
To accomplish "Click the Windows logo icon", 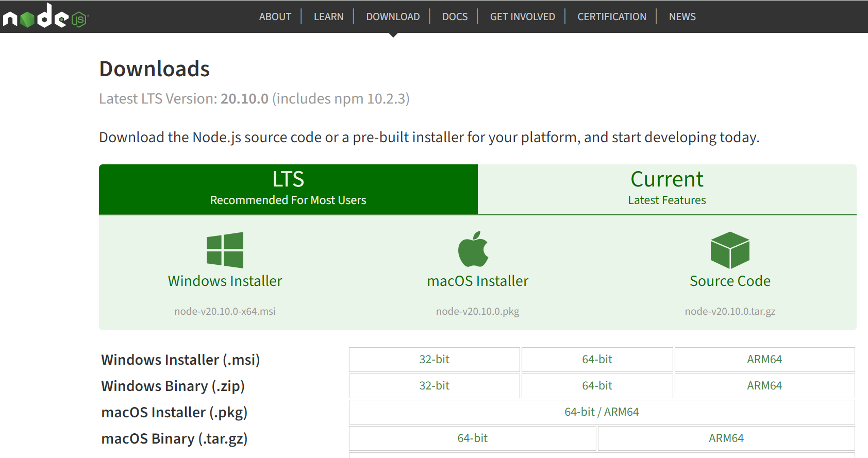I will (225, 250).
